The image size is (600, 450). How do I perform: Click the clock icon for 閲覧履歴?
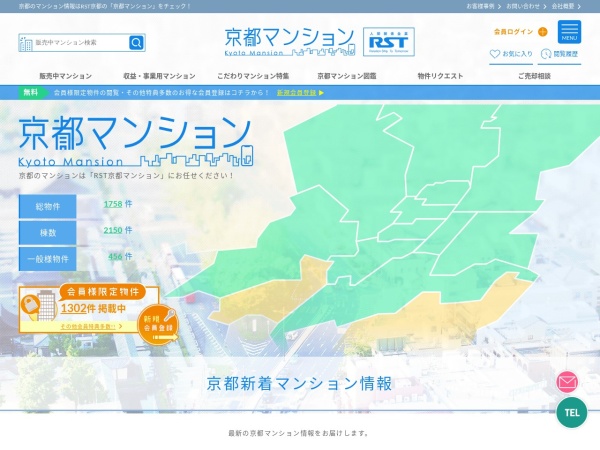[x=545, y=54]
